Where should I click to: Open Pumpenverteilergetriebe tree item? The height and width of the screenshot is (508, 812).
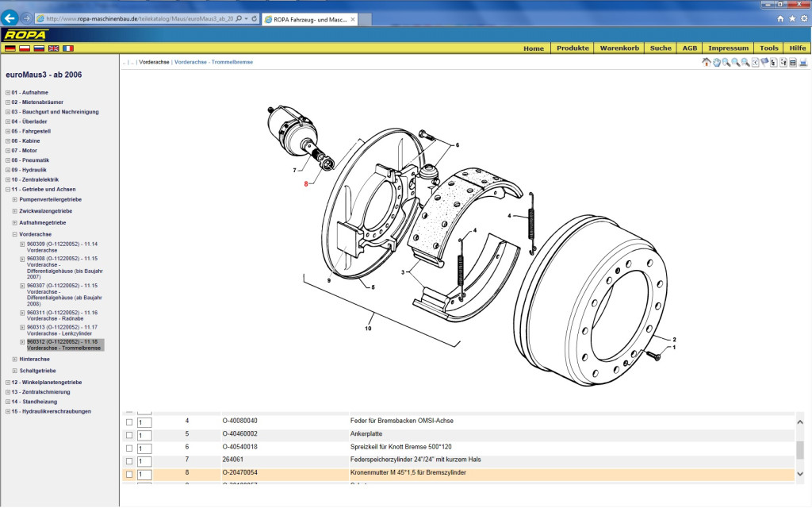tap(50, 199)
